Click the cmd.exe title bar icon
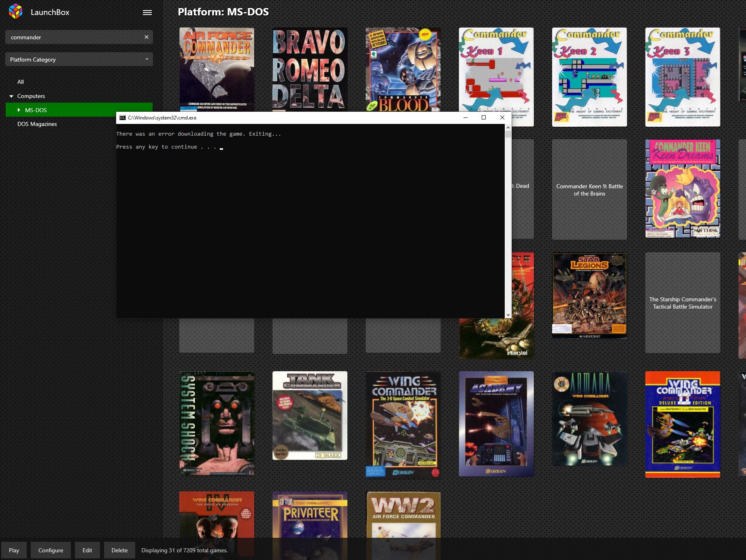This screenshot has width=746, height=560. 122,118
